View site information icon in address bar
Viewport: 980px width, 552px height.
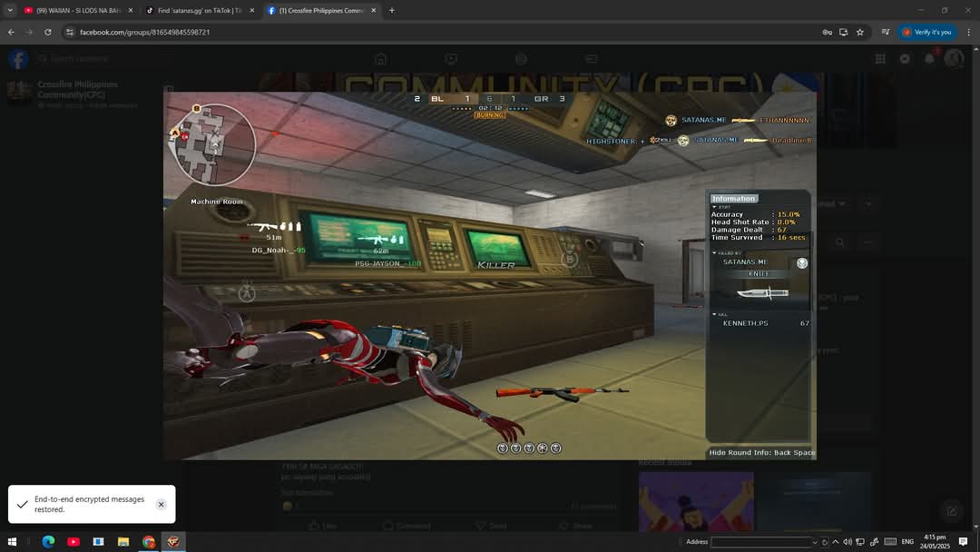coord(69,32)
